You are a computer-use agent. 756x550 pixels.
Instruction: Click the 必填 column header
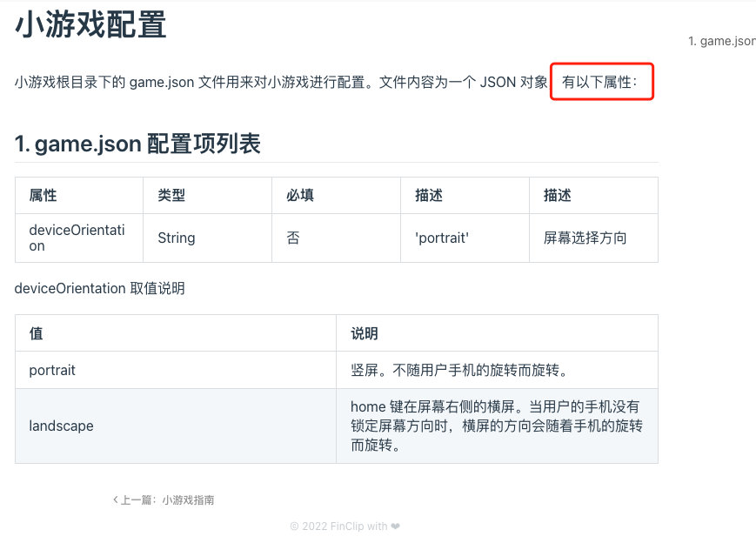(300, 196)
